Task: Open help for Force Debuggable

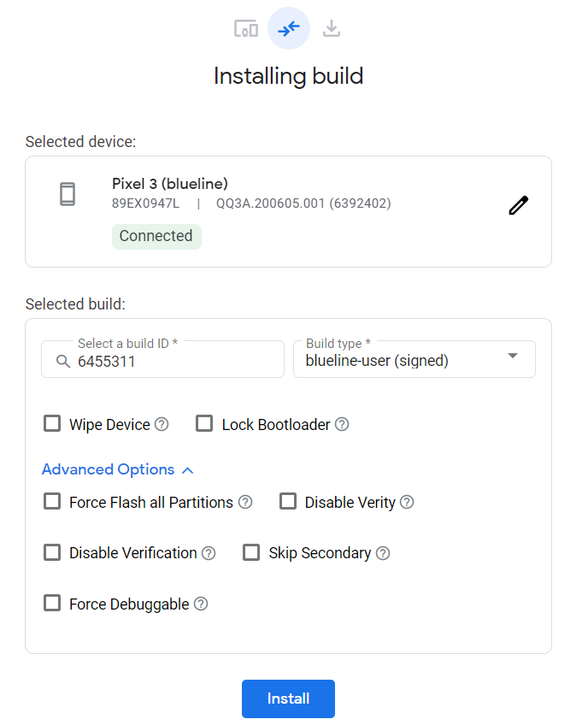Action: point(201,604)
